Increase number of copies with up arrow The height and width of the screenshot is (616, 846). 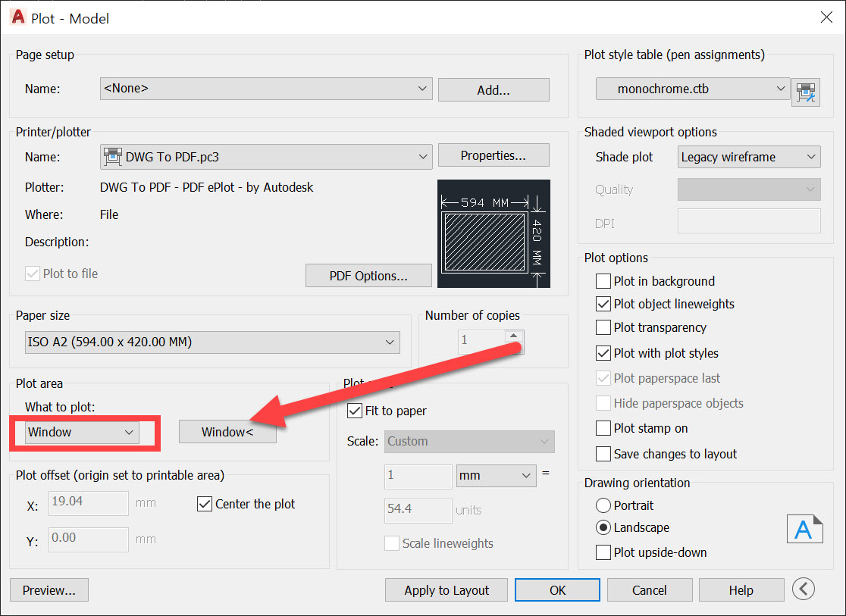click(x=514, y=336)
